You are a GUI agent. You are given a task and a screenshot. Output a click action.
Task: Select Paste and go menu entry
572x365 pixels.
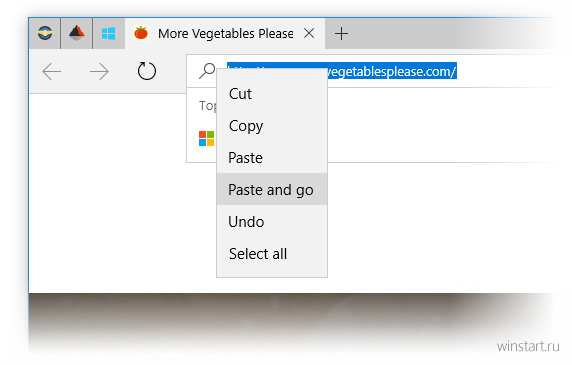[x=272, y=190]
